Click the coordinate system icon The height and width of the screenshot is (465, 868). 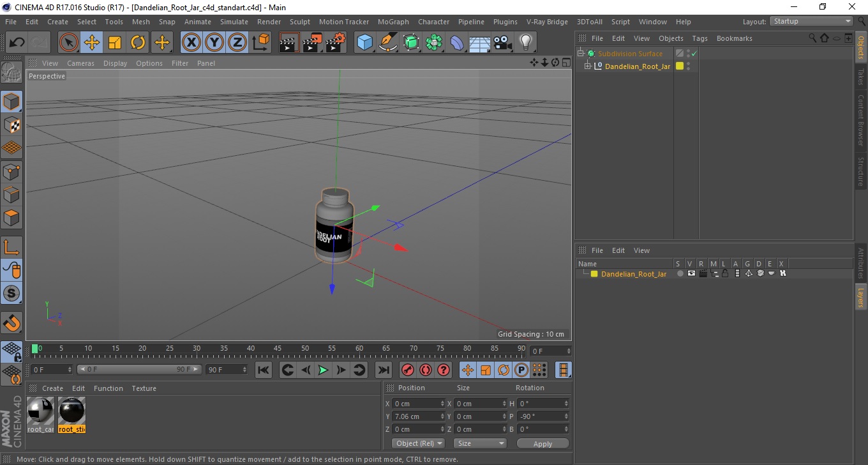click(260, 43)
